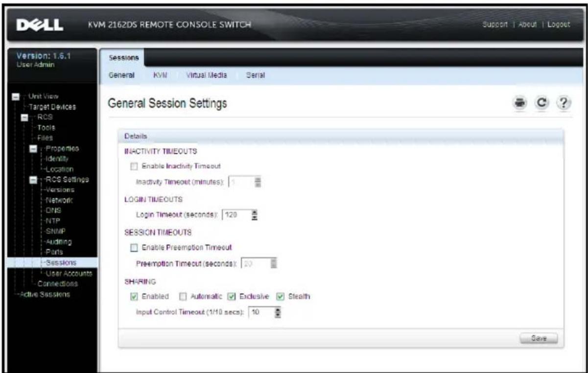This screenshot has height=373, width=588.
Task: Open Versions under RCS Settings
Action: 60,191
